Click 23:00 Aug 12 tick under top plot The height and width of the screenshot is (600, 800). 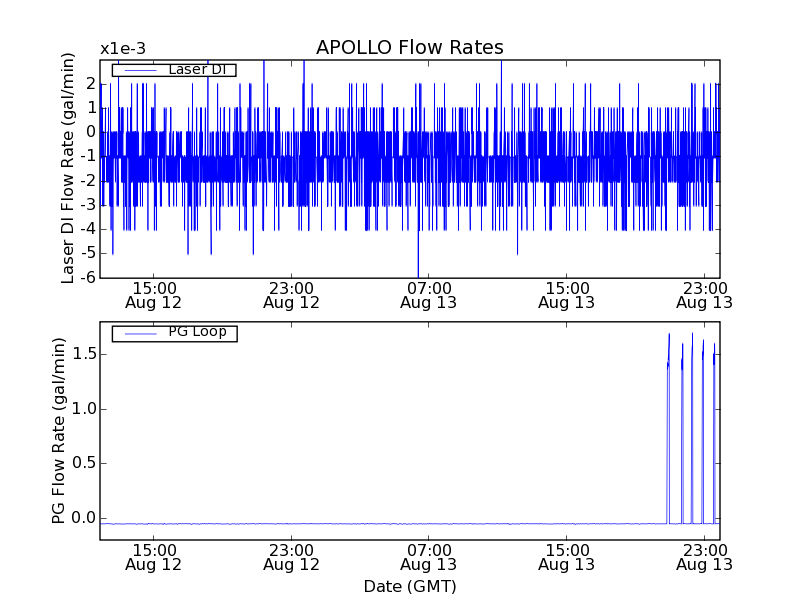[291, 294]
